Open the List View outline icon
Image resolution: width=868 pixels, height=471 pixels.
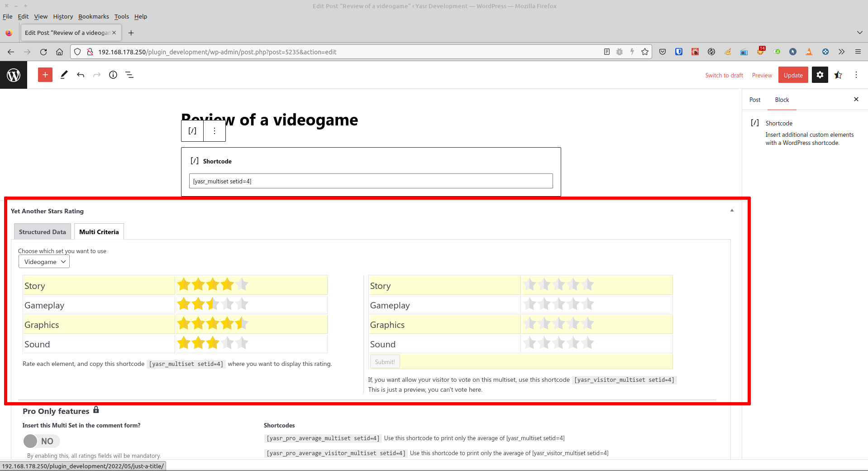(129, 75)
